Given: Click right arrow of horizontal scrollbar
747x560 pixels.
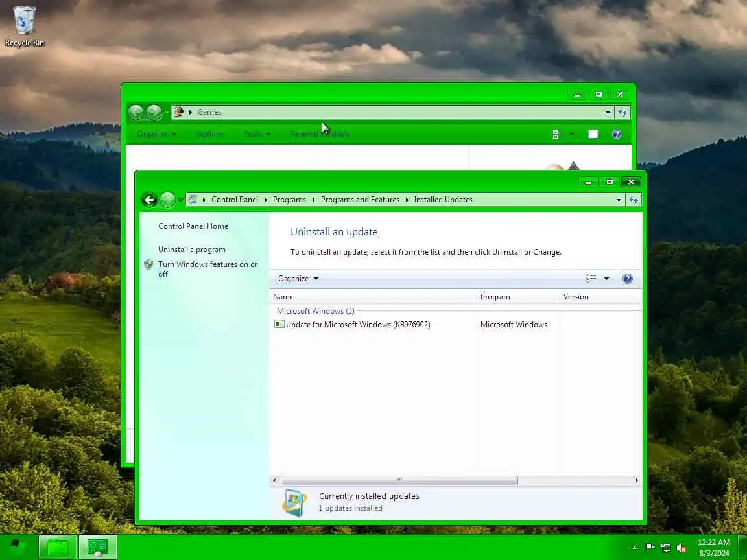Looking at the screenshot, I should click(637, 480).
